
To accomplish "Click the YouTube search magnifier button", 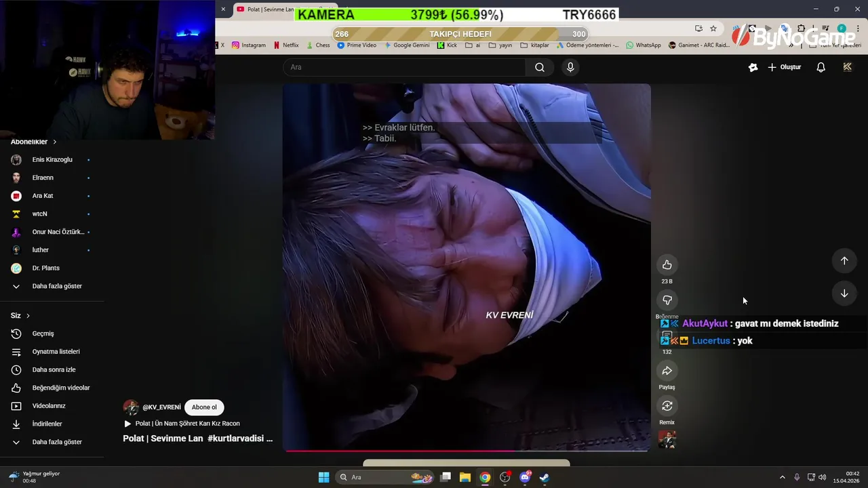I will [x=540, y=67].
